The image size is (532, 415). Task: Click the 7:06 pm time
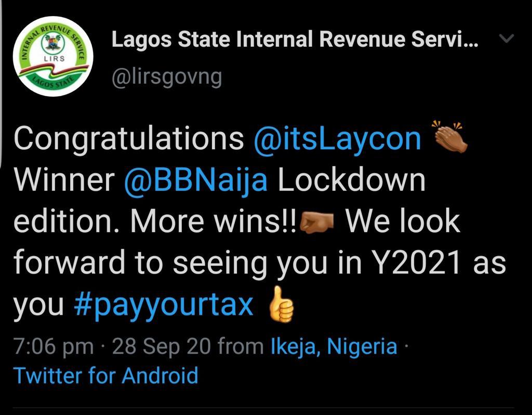[54, 346]
